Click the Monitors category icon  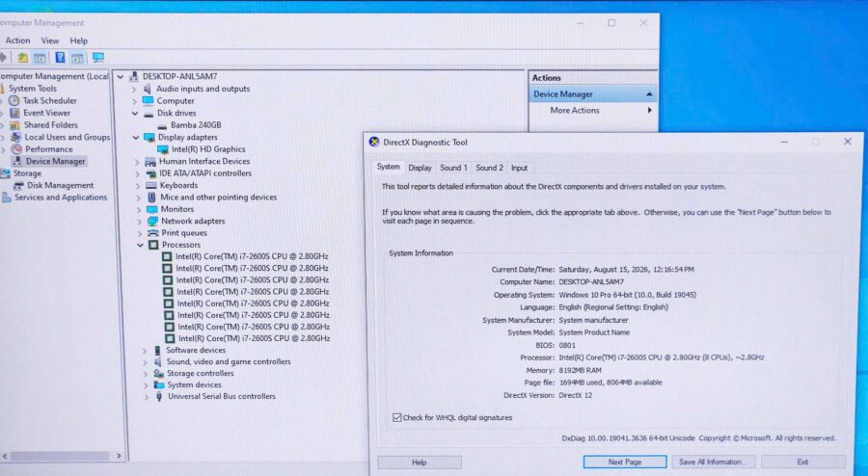(152, 209)
